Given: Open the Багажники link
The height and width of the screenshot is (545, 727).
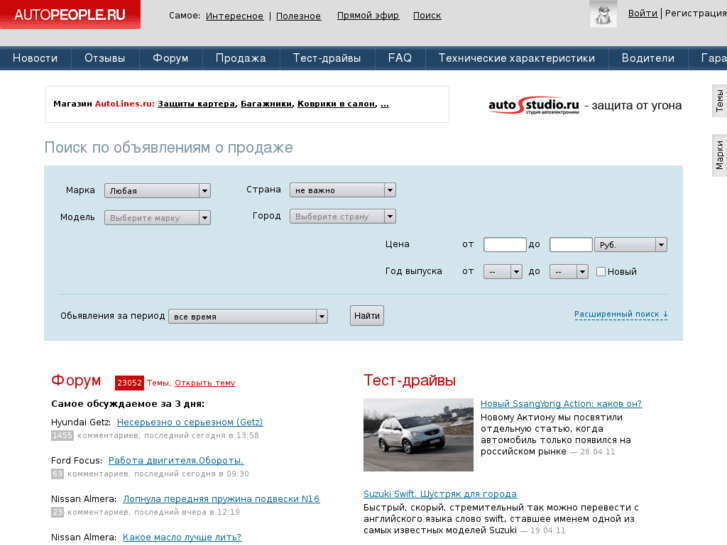Looking at the screenshot, I should click(x=266, y=104).
